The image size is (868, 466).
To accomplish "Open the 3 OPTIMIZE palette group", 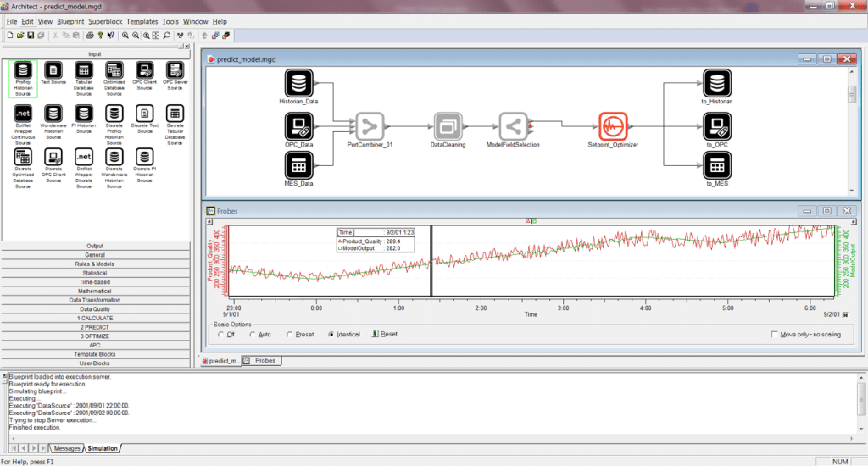I will point(95,336).
